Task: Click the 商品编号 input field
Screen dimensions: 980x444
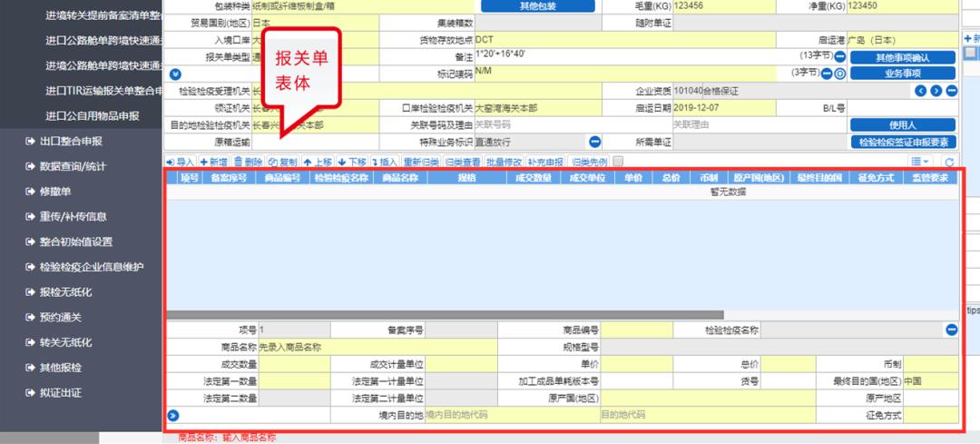Action: [637, 331]
